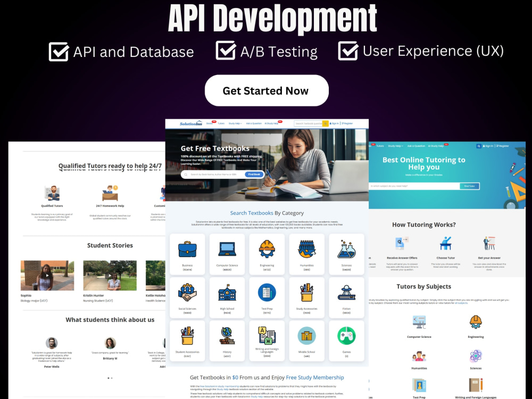This screenshot has height=399, width=532.
Task: Tick the A/B Testing checkbox
Action: click(226, 51)
